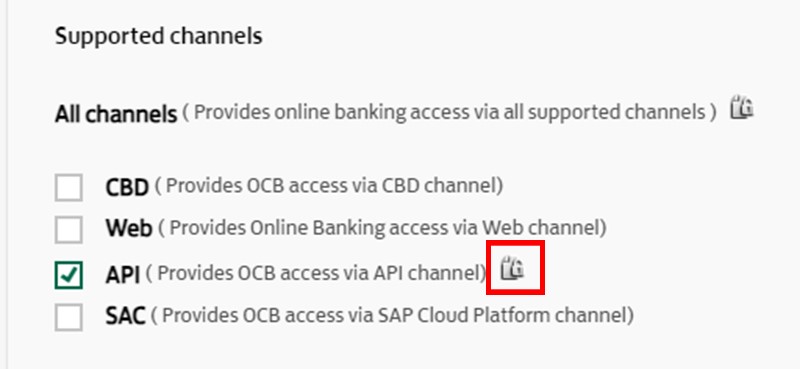Uncheck the API channel checkbox
The height and width of the screenshot is (369, 800).
point(68,275)
